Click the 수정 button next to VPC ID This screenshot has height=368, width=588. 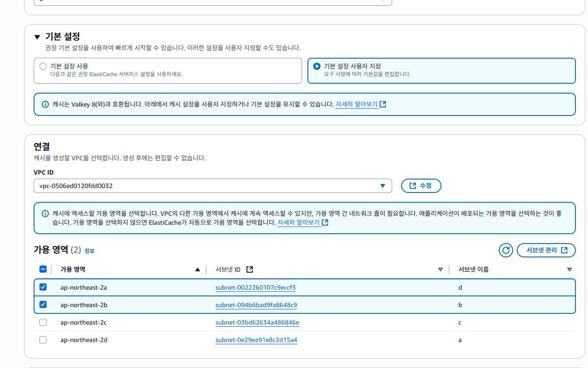tap(421, 186)
